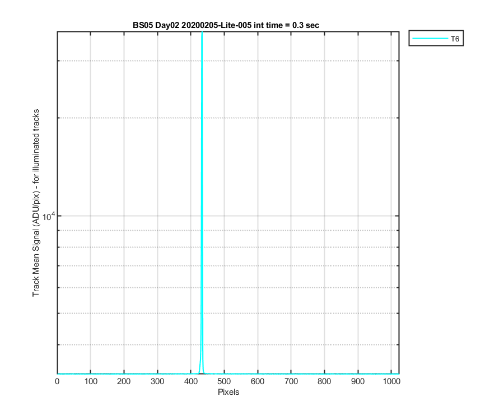Click the x-axis tick label 100

pyautogui.click(x=91, y=381)
